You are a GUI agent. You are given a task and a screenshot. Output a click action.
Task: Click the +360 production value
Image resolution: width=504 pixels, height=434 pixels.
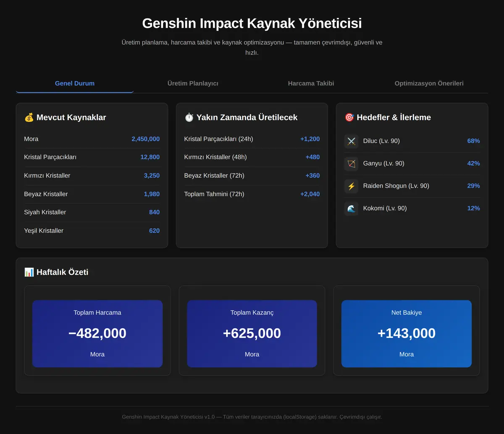point(312,176)
